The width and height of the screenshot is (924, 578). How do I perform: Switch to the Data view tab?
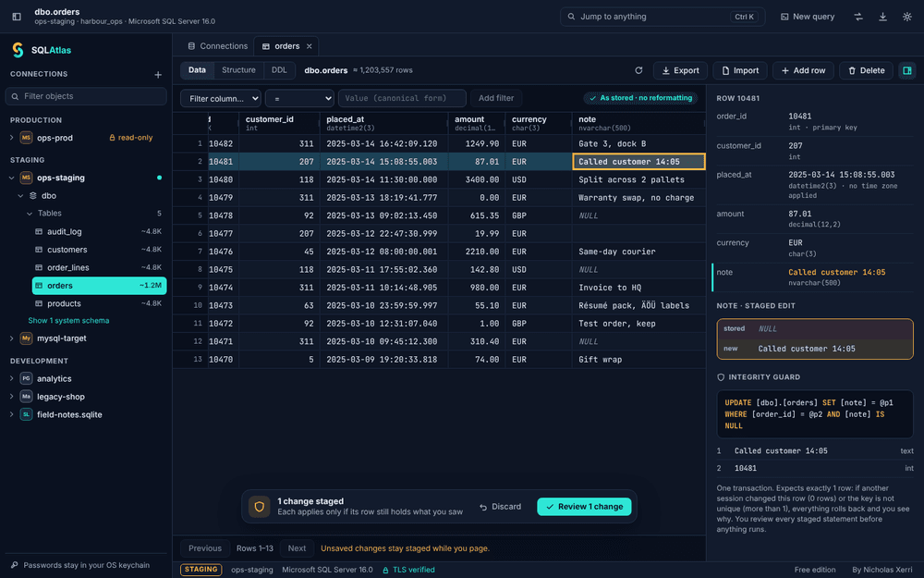[197, 70]
